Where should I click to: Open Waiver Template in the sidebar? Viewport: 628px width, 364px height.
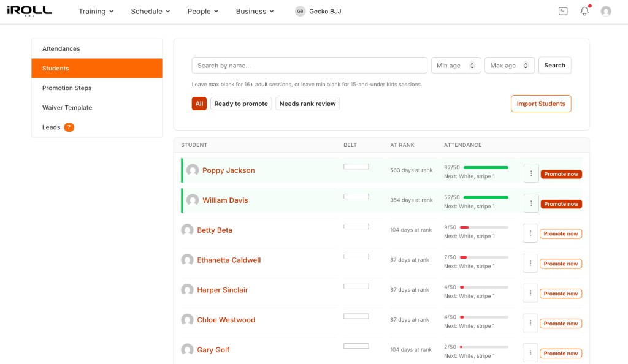tap(97, 108)
